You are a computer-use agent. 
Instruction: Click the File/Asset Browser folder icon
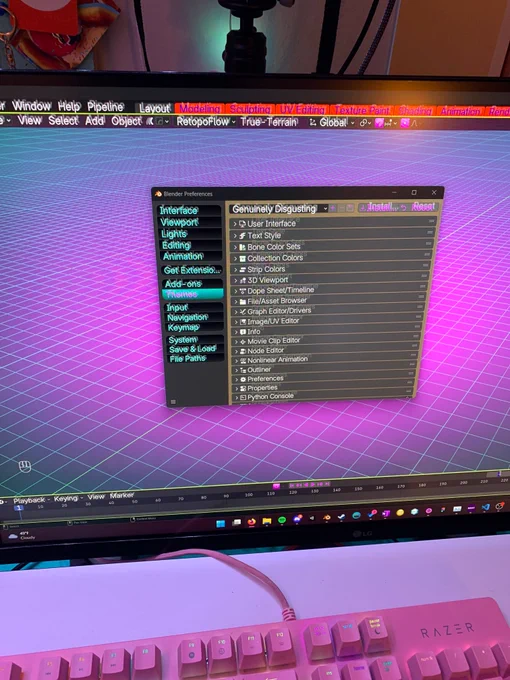click(243, 301)
